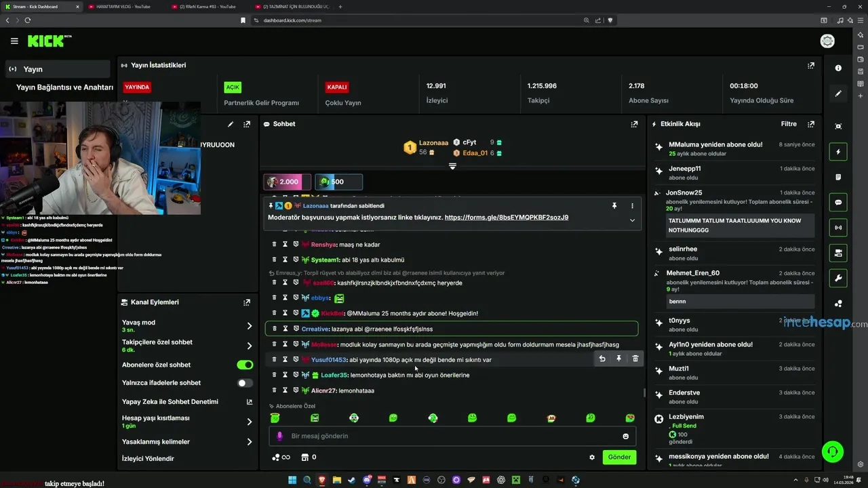
Task: Toggle the lightning activity feed sidebar icon
Action: click(x=838, y=152)
